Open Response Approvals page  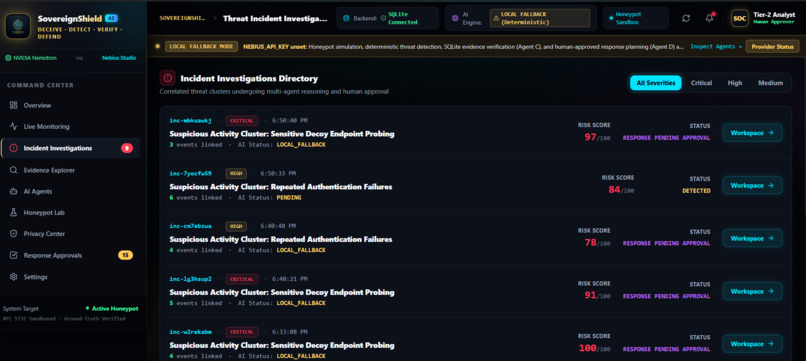point(70,255)
